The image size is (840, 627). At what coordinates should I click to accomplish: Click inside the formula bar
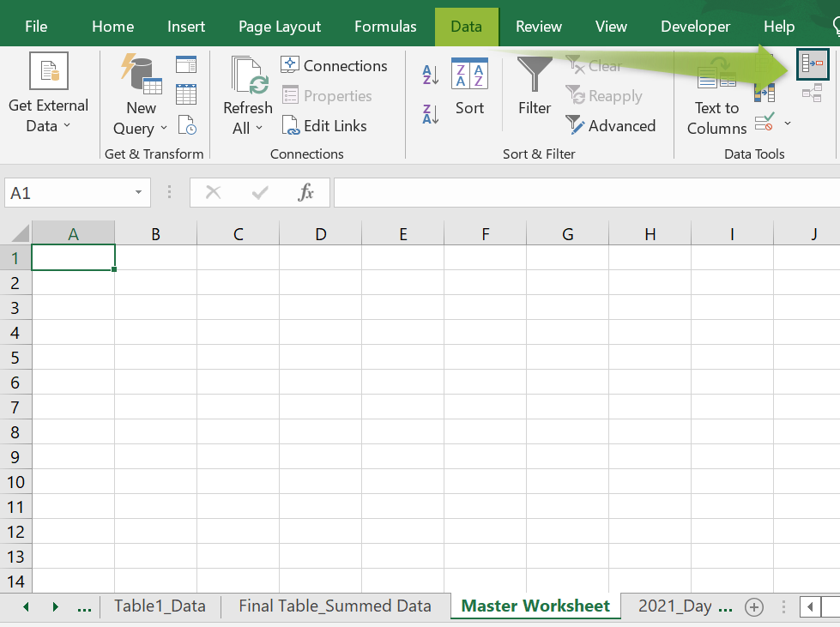click(587, 192)
